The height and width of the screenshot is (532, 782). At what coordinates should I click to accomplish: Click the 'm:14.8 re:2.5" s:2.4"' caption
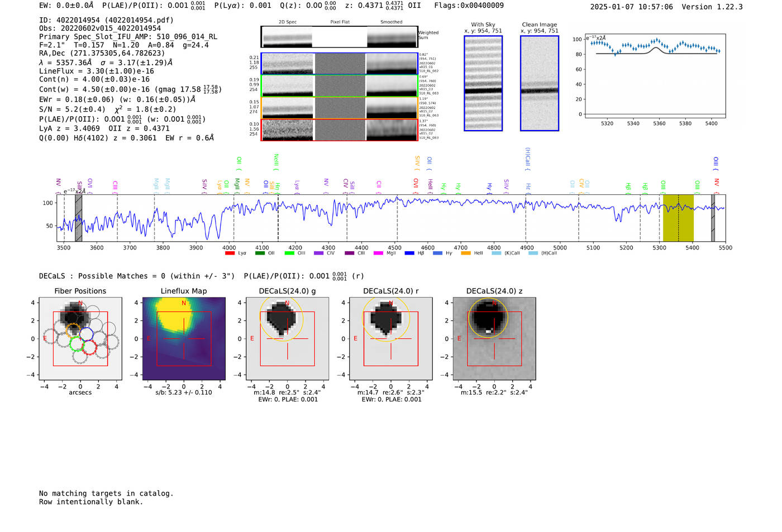pos(287,392)
